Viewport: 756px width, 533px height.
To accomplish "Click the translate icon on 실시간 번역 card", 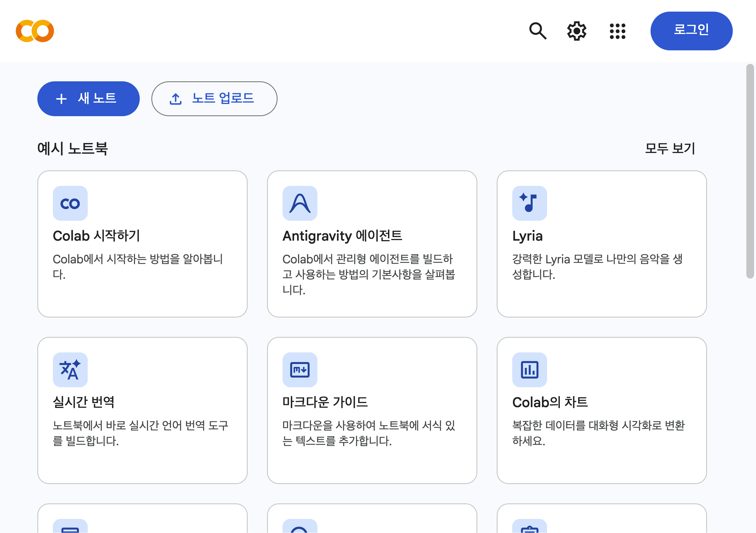I will point(70,370).
